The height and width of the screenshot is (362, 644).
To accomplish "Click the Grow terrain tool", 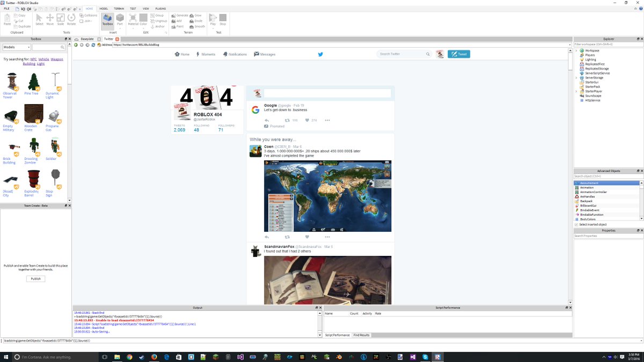I will click(196, 16).
